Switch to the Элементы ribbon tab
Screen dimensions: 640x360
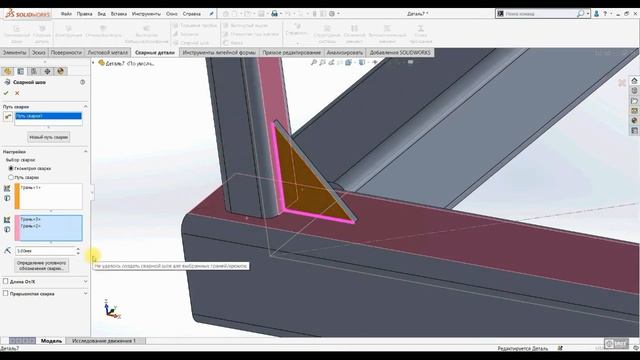coord(14,53)
